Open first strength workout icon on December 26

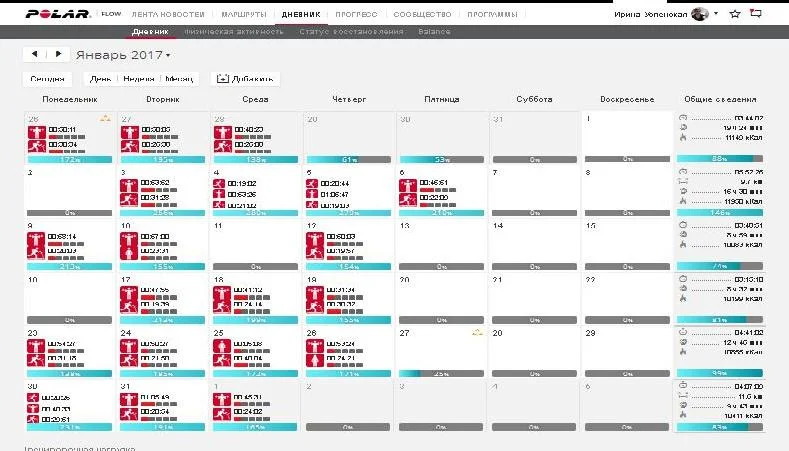click(x=37, y=132)
